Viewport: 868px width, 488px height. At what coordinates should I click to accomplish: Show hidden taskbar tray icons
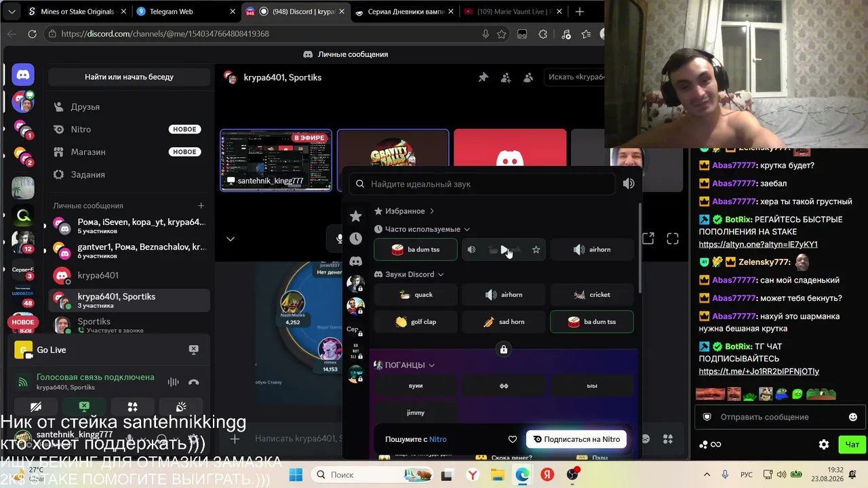tap(707, 474)
